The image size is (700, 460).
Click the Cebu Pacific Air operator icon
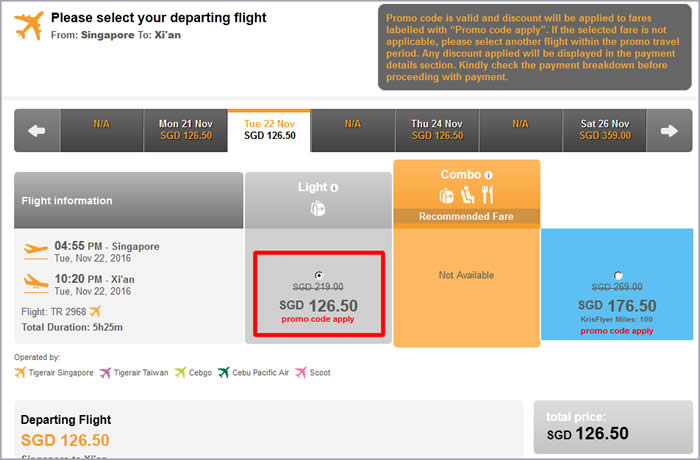(x=223, y=372)
